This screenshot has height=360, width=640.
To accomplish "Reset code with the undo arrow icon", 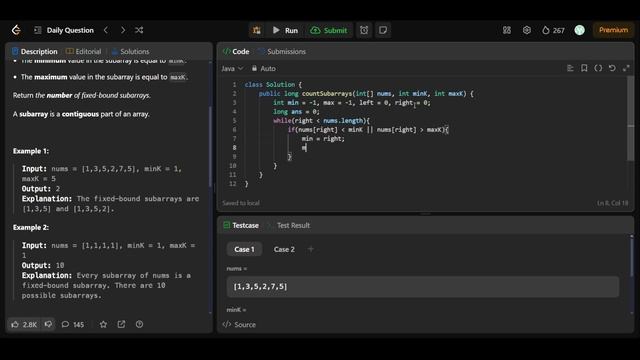I will 612,68.
